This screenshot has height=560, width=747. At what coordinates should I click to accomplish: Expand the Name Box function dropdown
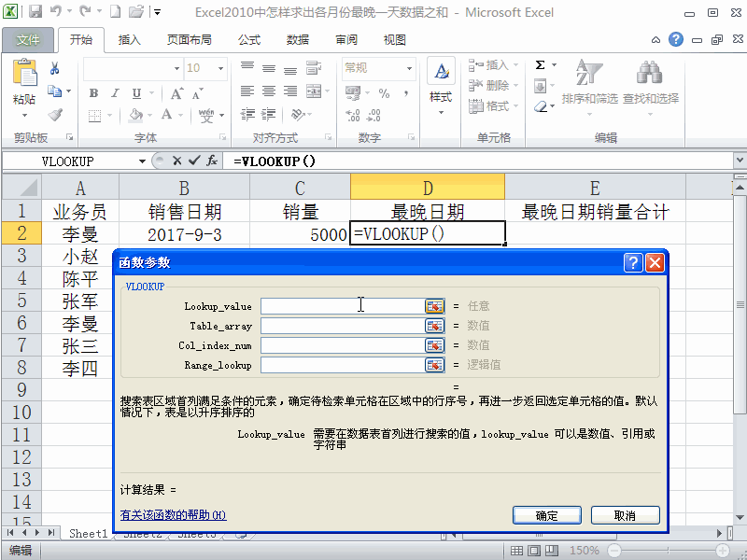[142, 161]
